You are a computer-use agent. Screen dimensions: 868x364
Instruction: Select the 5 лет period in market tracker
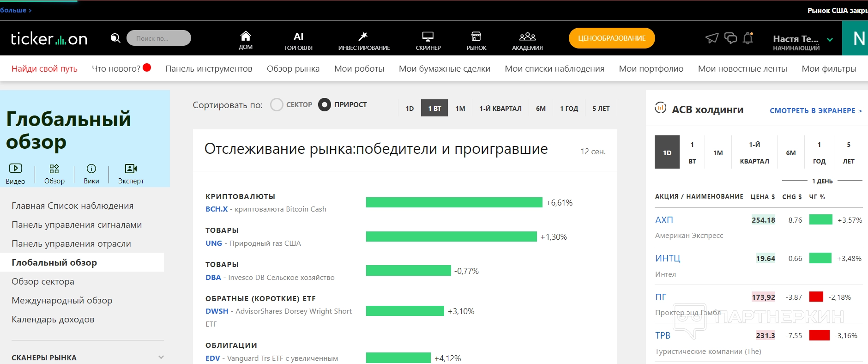(601, 109)
